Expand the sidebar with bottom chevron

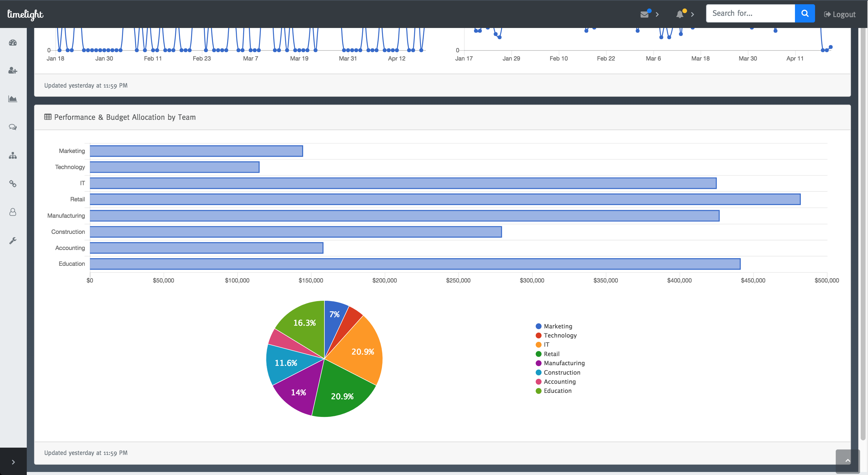(x=13, y=462)
